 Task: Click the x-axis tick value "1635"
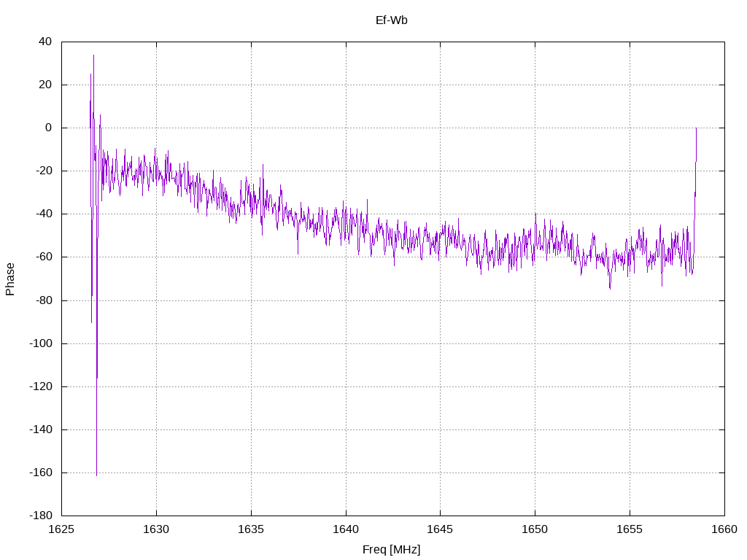click(x=251, y=529)
